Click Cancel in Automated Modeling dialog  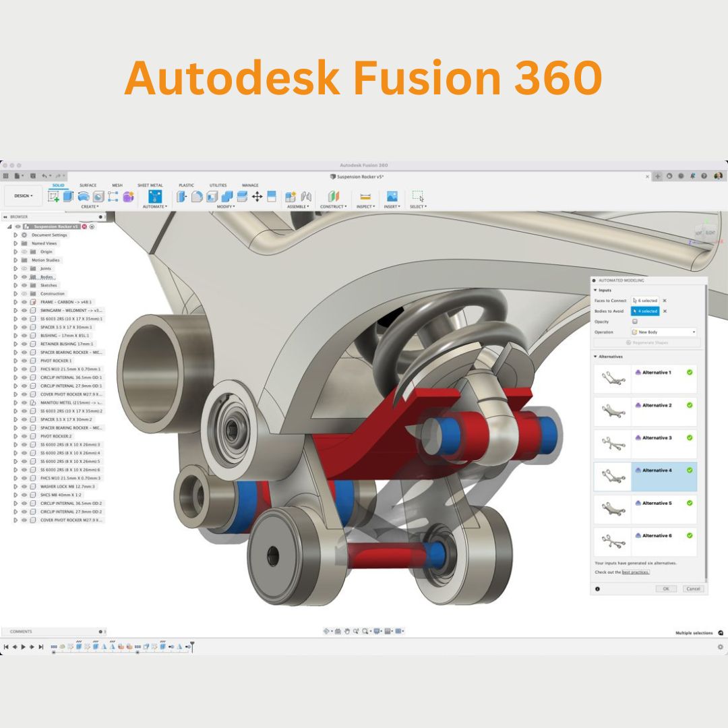[x=693, y=588]
